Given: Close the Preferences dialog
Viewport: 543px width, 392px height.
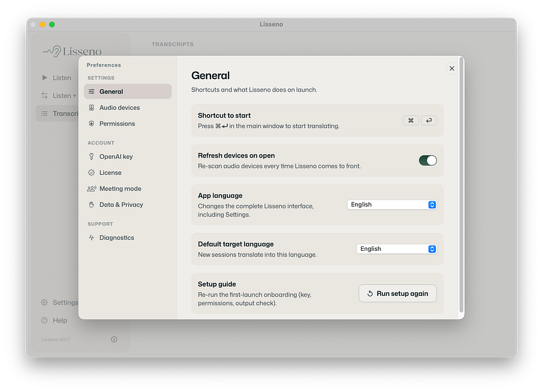Looking at the screenshot, I should click(452, 68).
